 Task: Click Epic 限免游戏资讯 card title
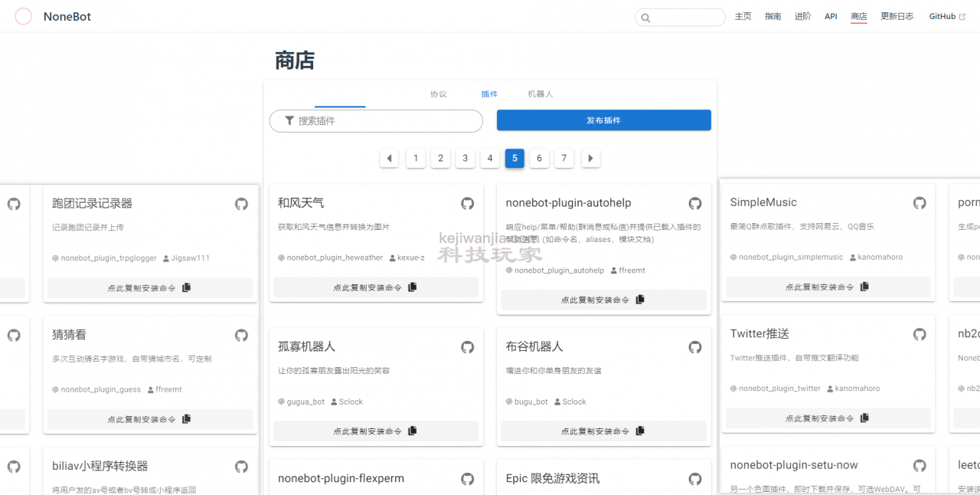(553, 479)
